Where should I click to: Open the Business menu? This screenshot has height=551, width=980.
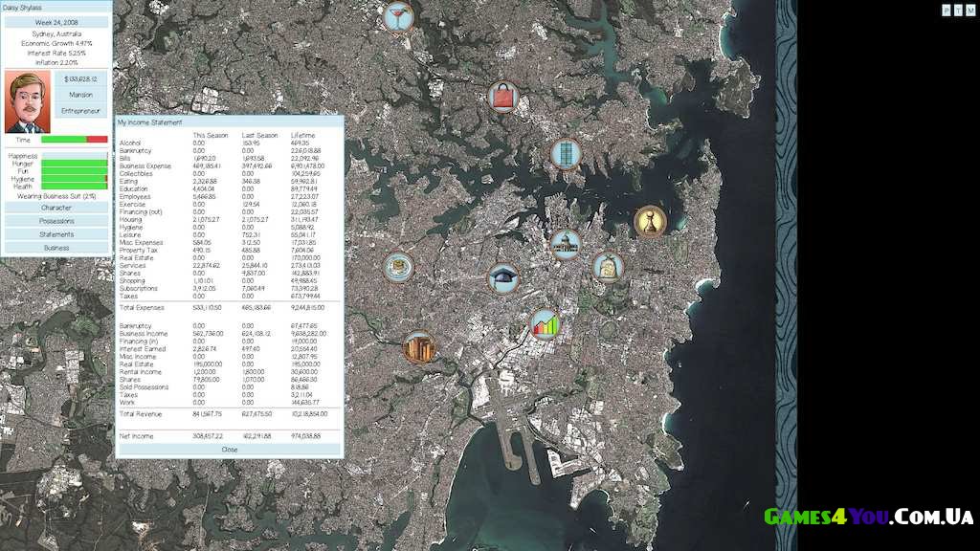tap(56, 248)
